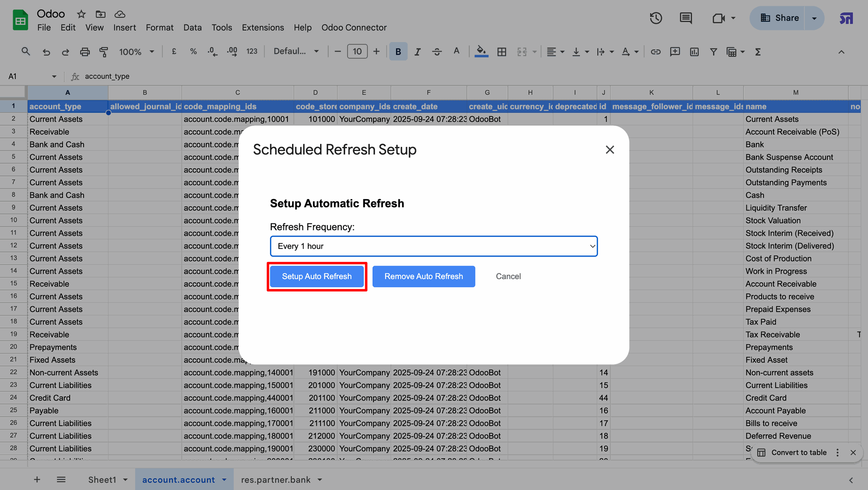868x490 pixels.
Task: Open the Odoo Connector menu
Action: click(354, 28)
